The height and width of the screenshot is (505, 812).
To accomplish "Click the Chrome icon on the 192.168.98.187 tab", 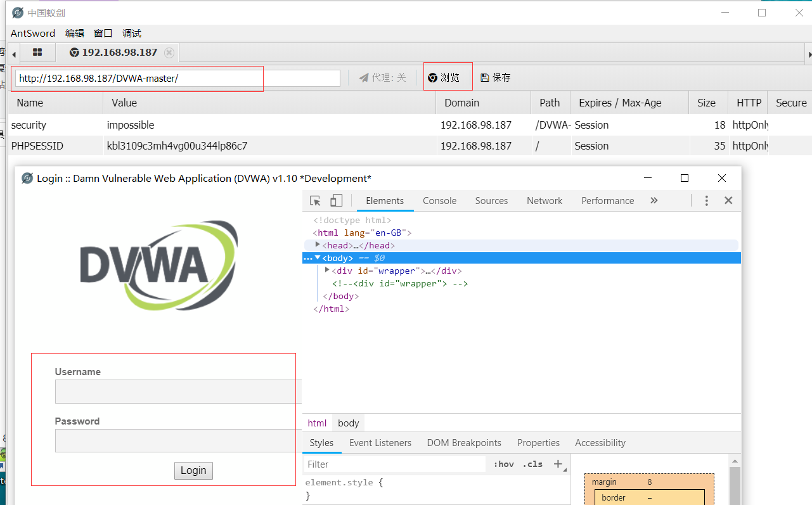I will click(x=74, y=53).
